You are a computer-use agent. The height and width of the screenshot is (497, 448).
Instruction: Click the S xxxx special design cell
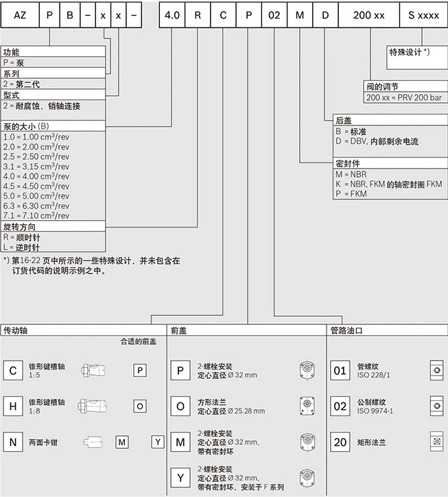pyautogui.click(x=423, y=15)
